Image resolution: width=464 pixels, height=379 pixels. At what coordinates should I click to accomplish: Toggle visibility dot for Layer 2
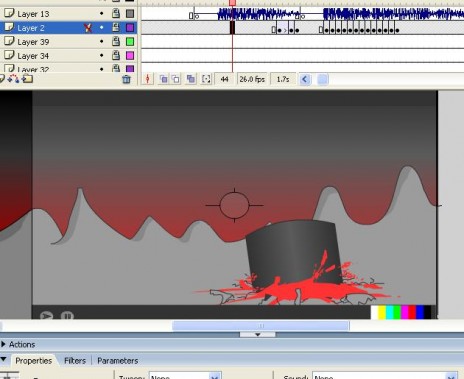102,28
